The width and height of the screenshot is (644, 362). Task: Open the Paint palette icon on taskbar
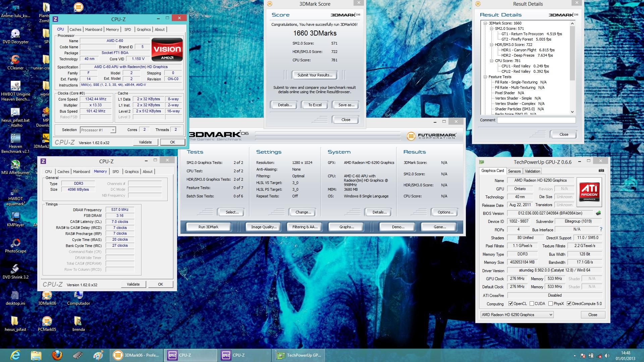pyautogui.click(x=98, y=355)
